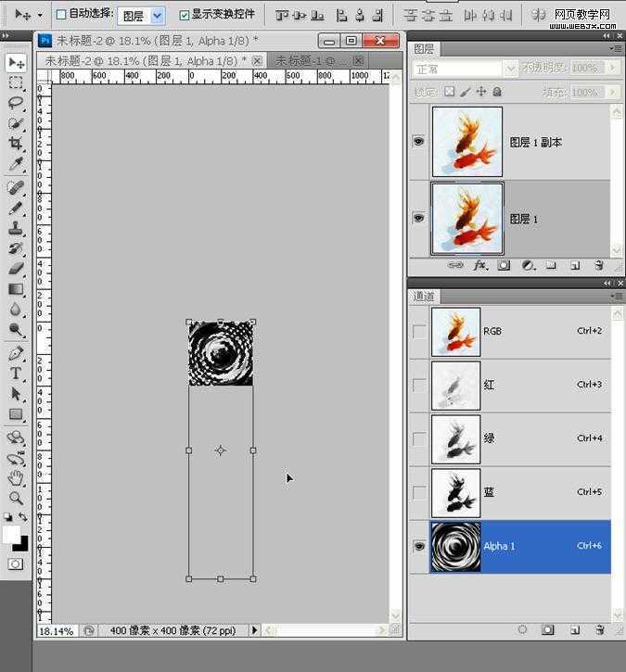
Task: Hide the 图层 1 副本 layer
Action: 418,142
